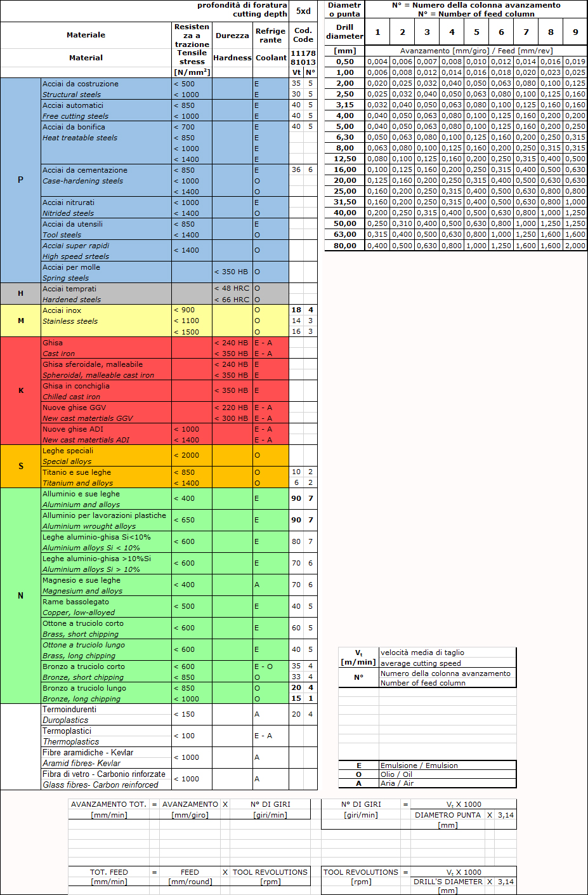The height and width of the screenshot is (895, 588).
Task: Select the 'Glass fibres- Carbon reinforced' cell
Action: coord(107,785)
